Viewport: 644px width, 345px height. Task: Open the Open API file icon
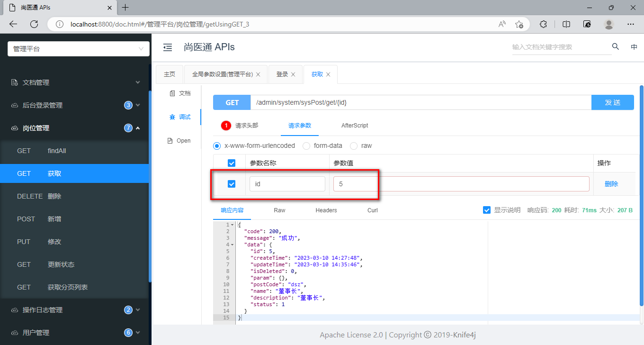170,141
